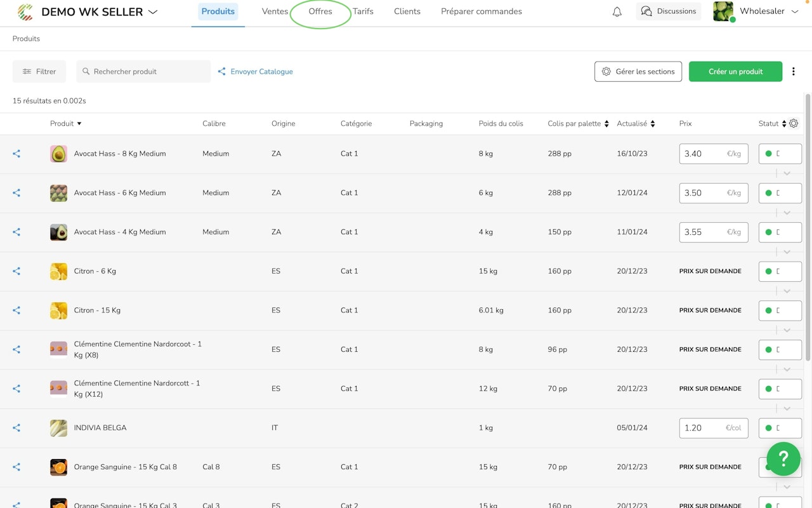
Task: Share the Avocat Hass 8 Kg product
Action: (x=16, y=154)
